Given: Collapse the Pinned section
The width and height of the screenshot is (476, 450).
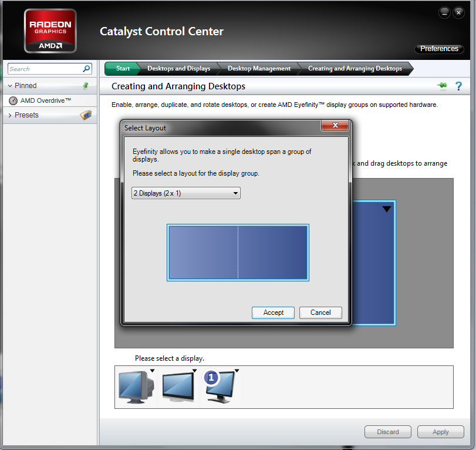Looking at the screenshot, I should (10, 86).
